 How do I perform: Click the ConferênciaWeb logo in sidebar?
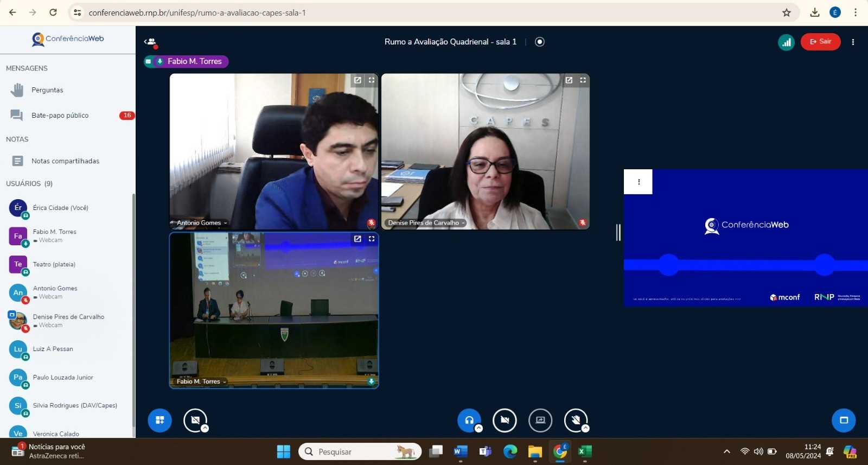[68, 39]
